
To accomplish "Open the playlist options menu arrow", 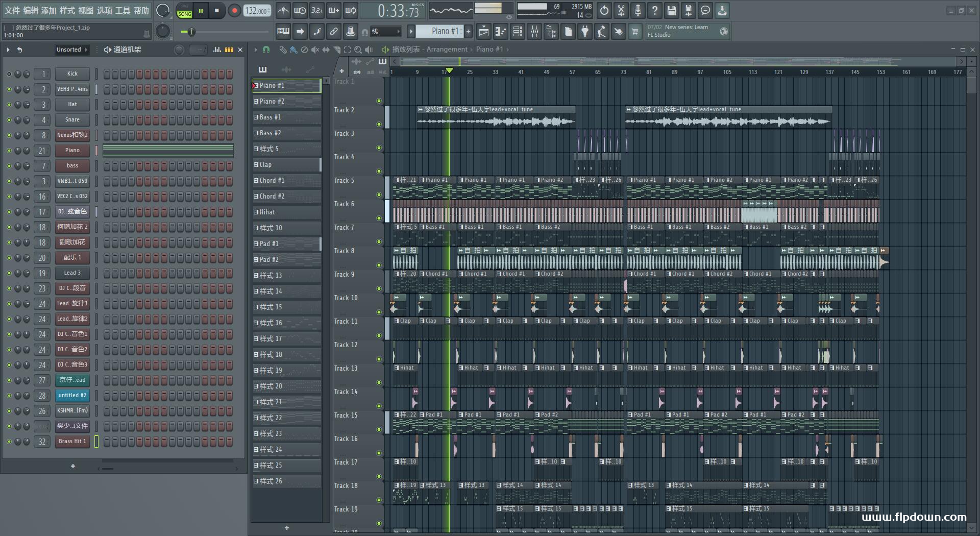I will pyautogui.click(x=256, y=50).
